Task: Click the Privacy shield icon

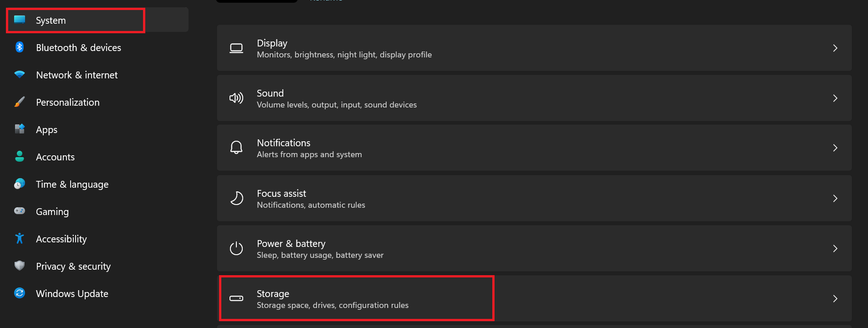Action: [20, 266]
